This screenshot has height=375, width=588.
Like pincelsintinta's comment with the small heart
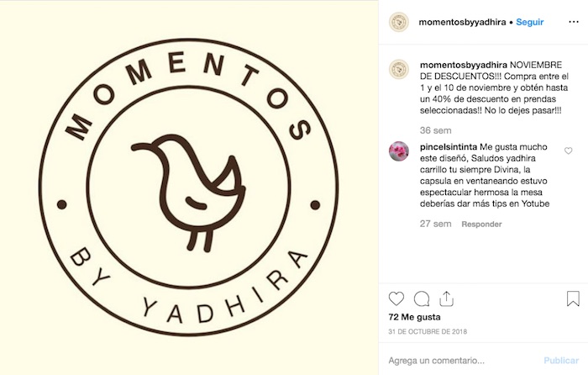tap(568, 151)
